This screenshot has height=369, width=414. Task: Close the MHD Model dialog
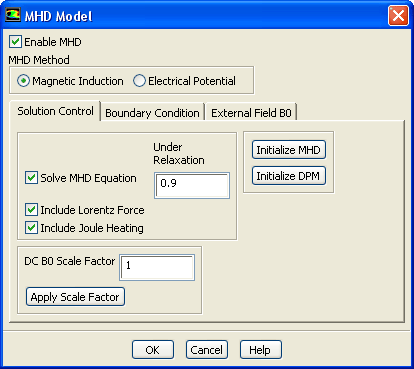coord(398,15)
